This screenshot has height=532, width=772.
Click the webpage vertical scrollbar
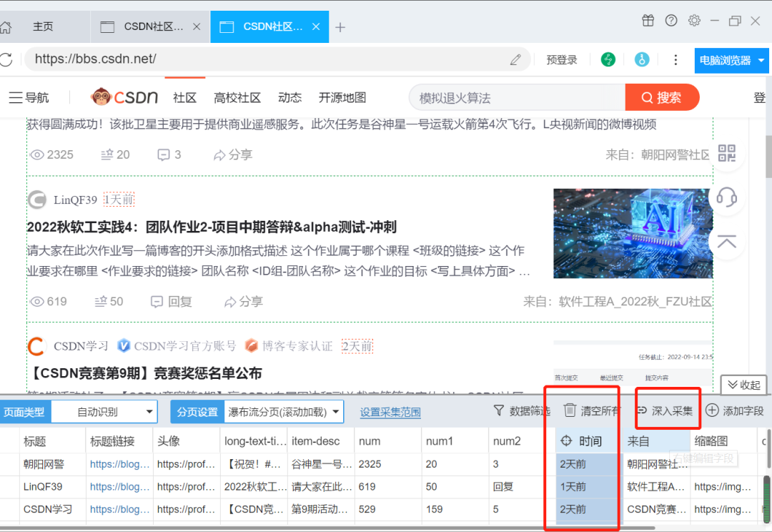pyautogui.click(x=768, y=157)
